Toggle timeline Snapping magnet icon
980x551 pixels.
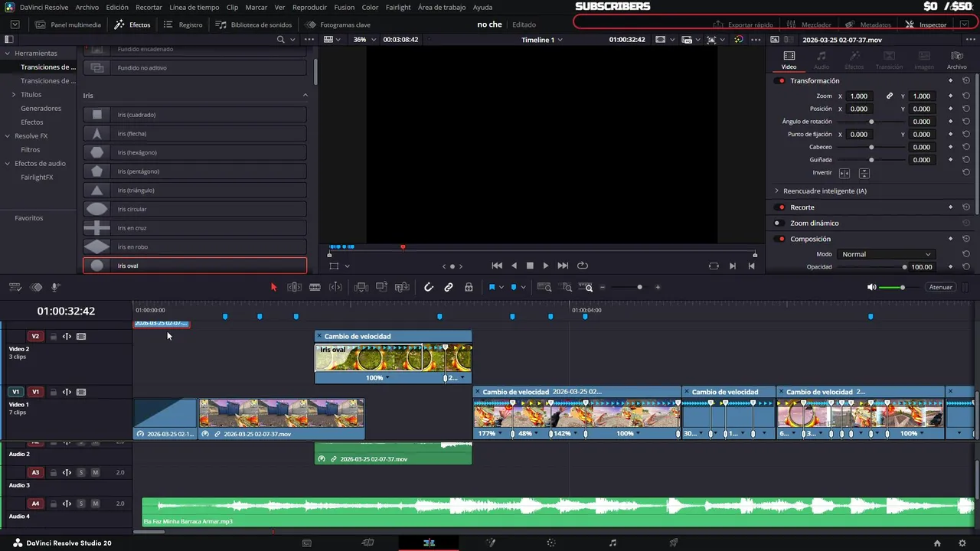429,287
